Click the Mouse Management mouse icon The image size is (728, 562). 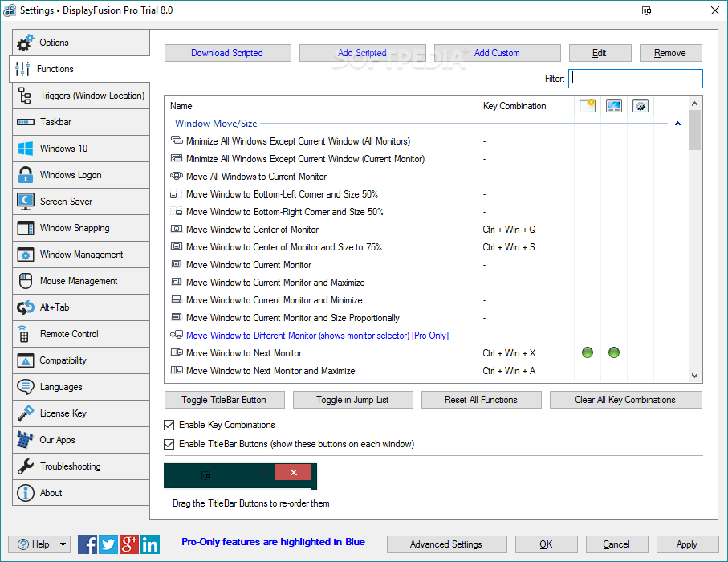26,281
